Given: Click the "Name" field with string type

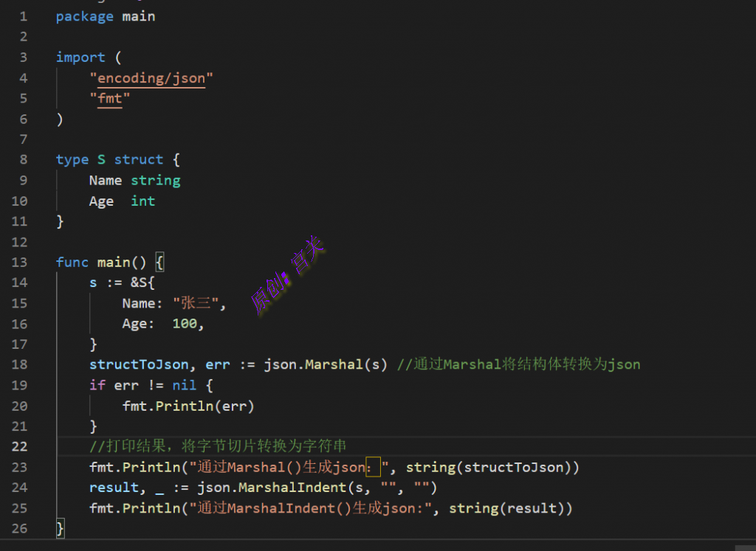Looking at the screenshot, I should [106, 181].
